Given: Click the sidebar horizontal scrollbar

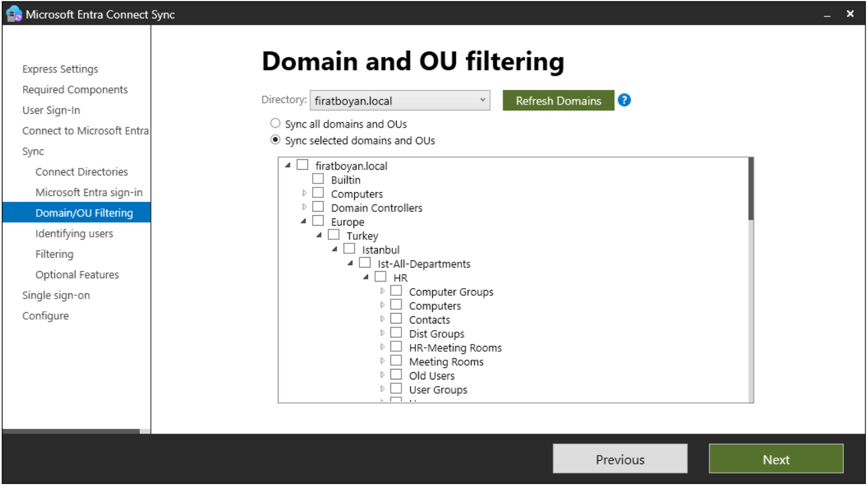Looking at the screenshot, I should [x=71, y=431].
